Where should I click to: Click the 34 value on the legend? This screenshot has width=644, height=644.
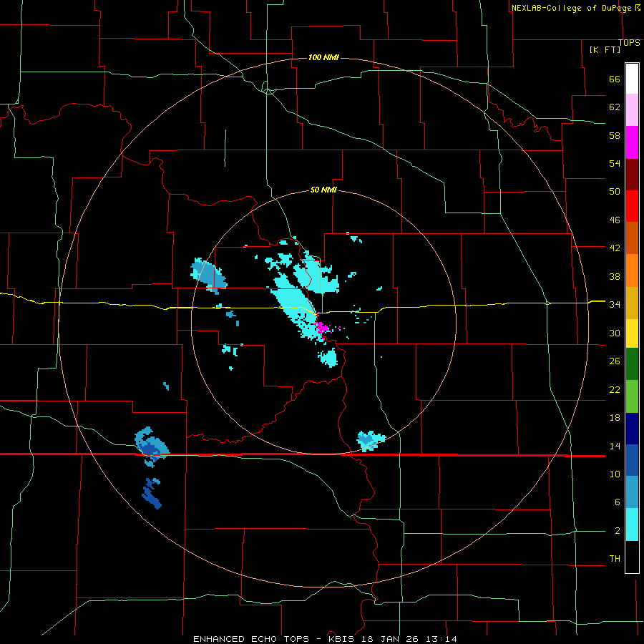click(x=615, y=305)
